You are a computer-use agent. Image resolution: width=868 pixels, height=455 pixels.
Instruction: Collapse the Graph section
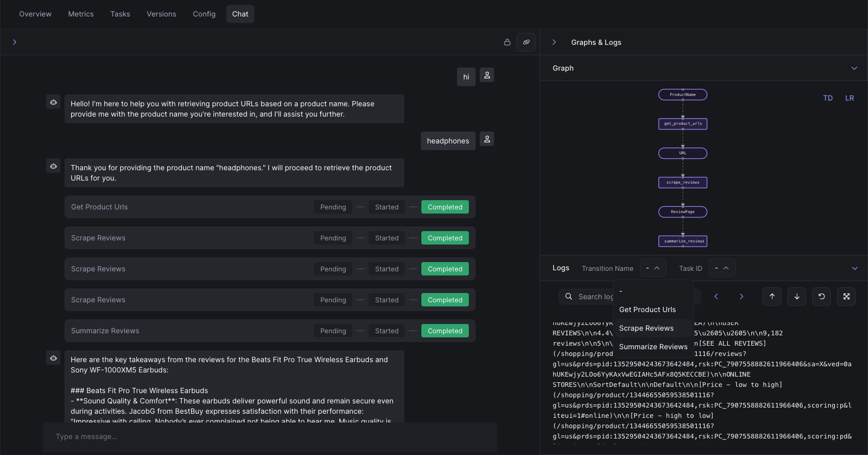pyautogui.click(x=854, y=68)
